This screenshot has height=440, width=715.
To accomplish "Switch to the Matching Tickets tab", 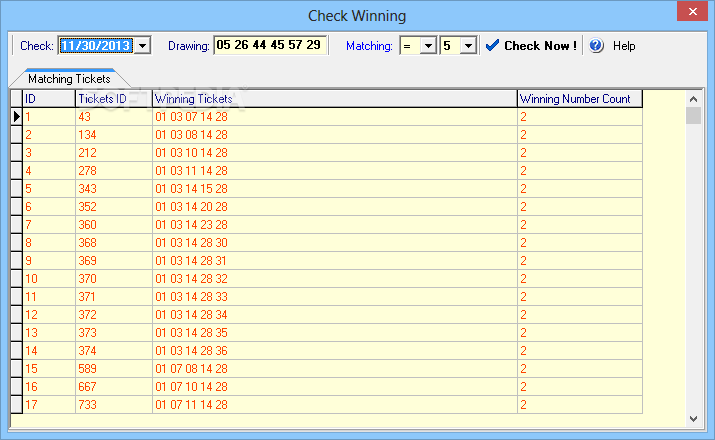I will coord(69,79).
